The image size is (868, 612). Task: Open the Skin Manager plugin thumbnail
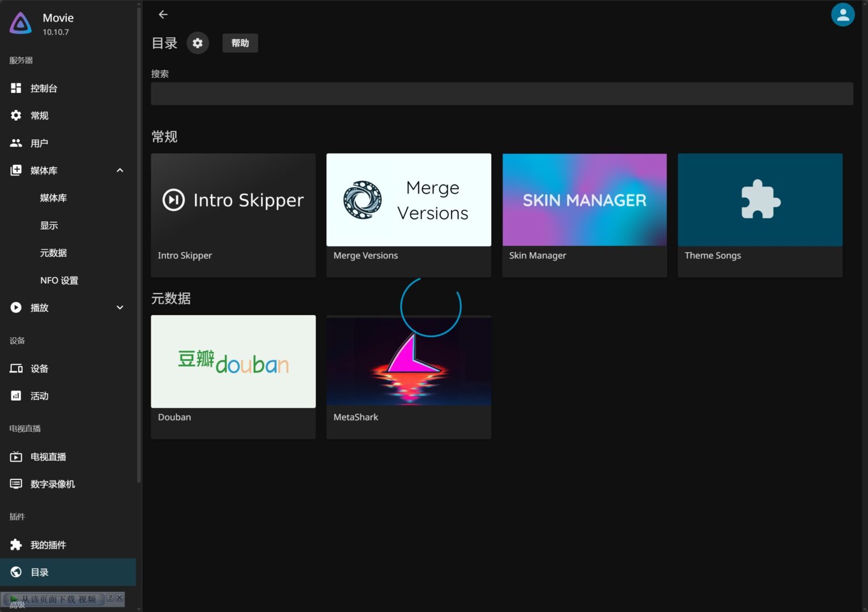click(584, 199)
